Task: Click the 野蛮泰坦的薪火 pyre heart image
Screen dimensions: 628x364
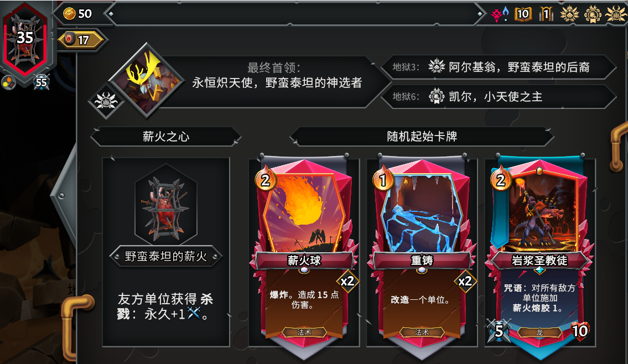Action: click(166, 205)
